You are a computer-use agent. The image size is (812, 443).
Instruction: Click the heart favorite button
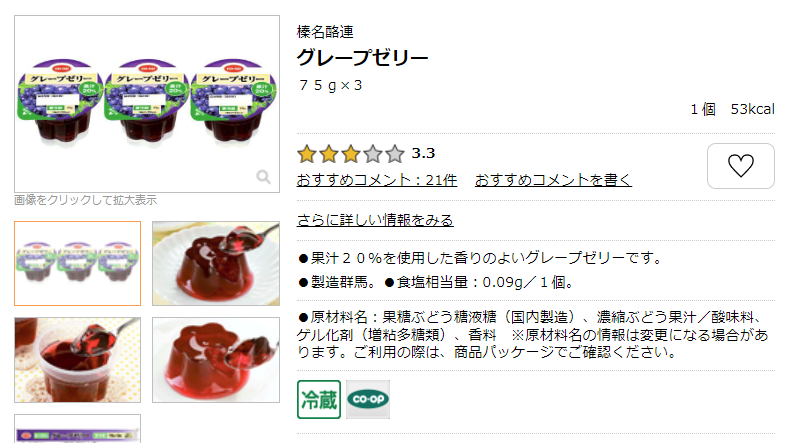click(x=741, y=166)
